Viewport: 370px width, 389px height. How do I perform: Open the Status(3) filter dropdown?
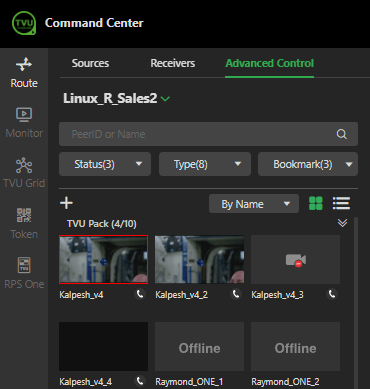click(x=105, y=164)
